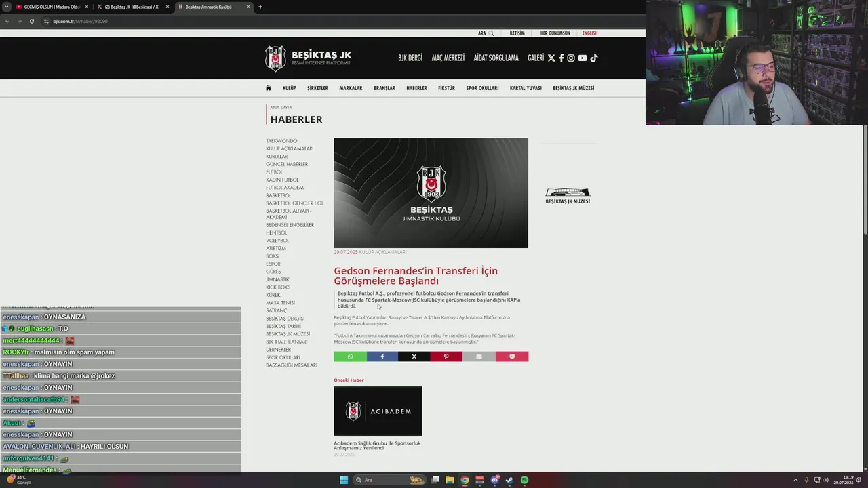868x488 pixels.
Task: Open Steam from the taskbar
Action: tap(509, 480)
